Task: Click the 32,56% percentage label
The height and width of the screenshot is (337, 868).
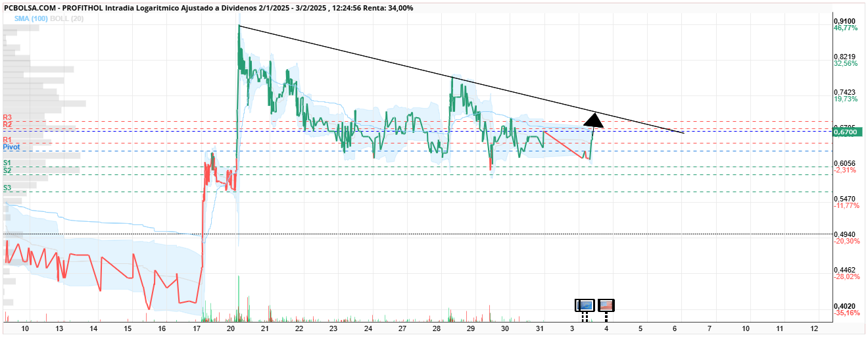Action: (x=846, y=64)
